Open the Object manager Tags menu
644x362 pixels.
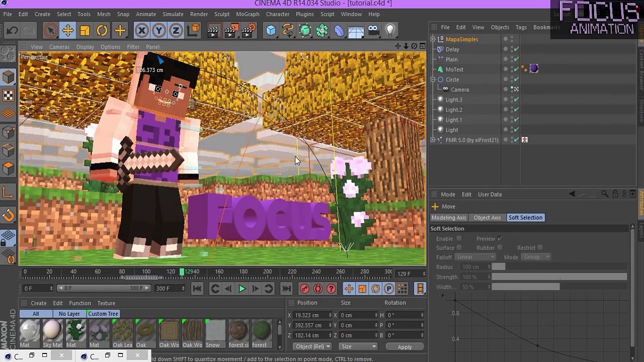(x=521, y=27)
